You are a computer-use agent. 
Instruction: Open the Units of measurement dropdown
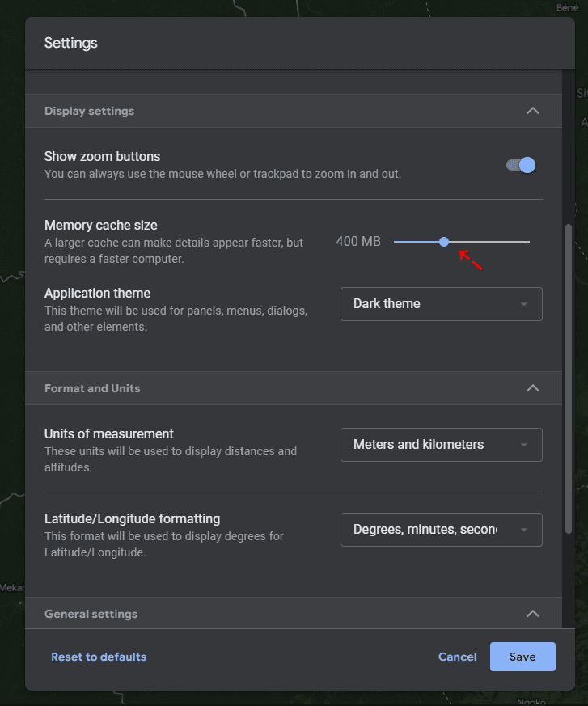(x=441, y=445)
